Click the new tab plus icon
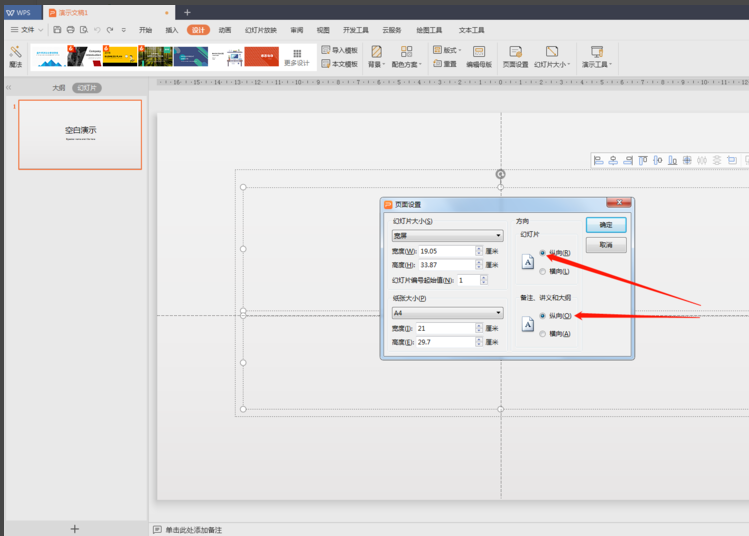The width and height of the screenshot is (749, 536). click(x=187, y=12)
